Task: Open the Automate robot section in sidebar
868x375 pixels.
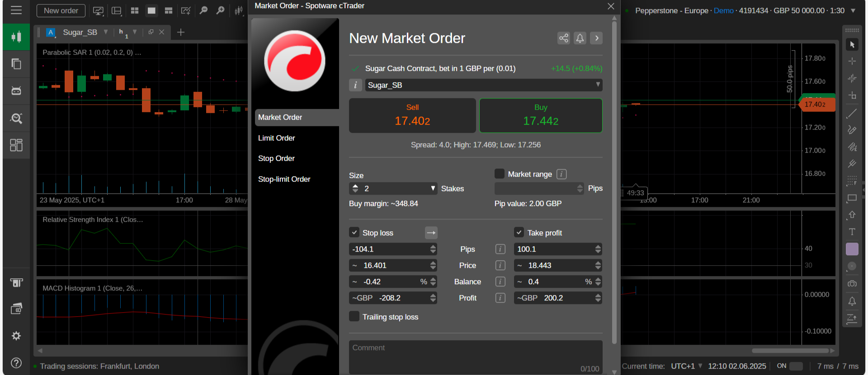Action: 16,91
